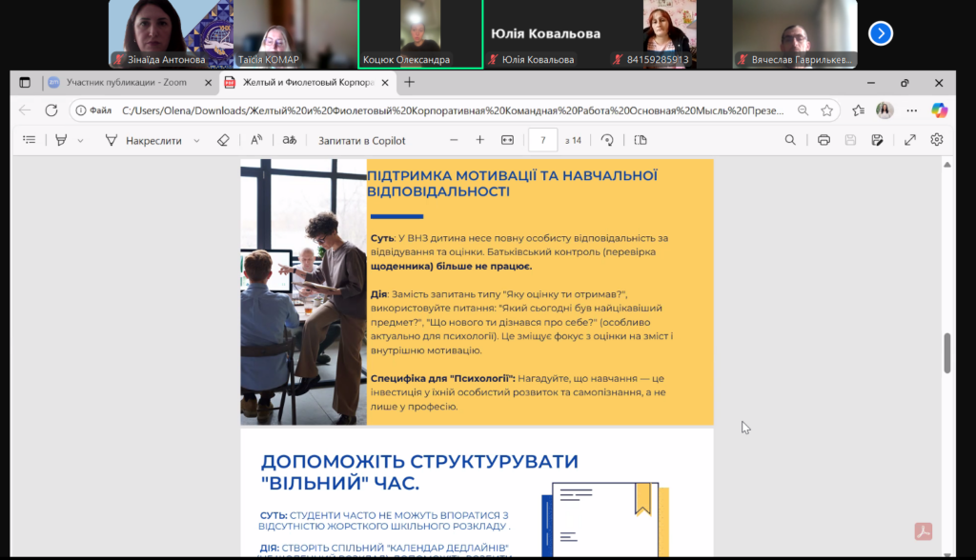Open a new browser tab

tap(410, 83)
